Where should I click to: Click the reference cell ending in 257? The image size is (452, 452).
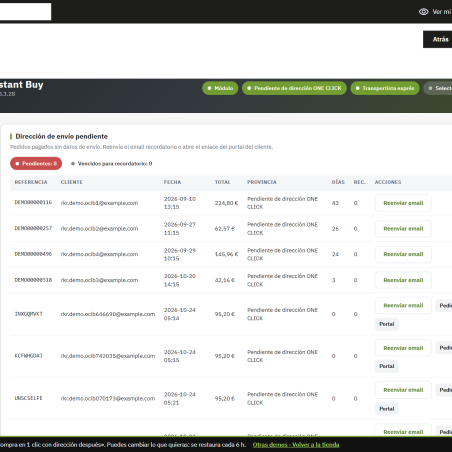[33, 228]
